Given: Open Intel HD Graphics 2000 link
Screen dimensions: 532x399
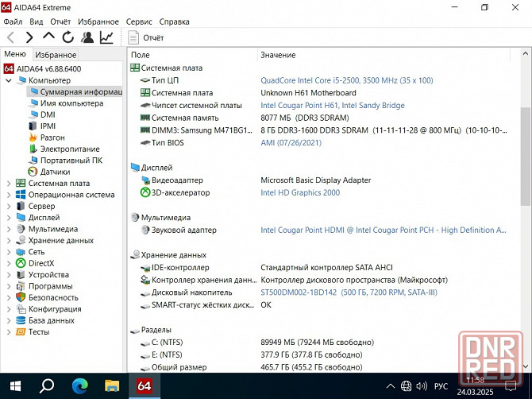Looking at the screenshot, I should (x=300, y=193).
